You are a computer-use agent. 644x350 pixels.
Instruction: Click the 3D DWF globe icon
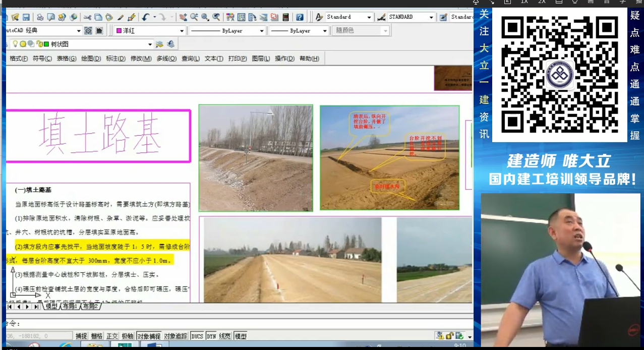[x=73, y=17]
